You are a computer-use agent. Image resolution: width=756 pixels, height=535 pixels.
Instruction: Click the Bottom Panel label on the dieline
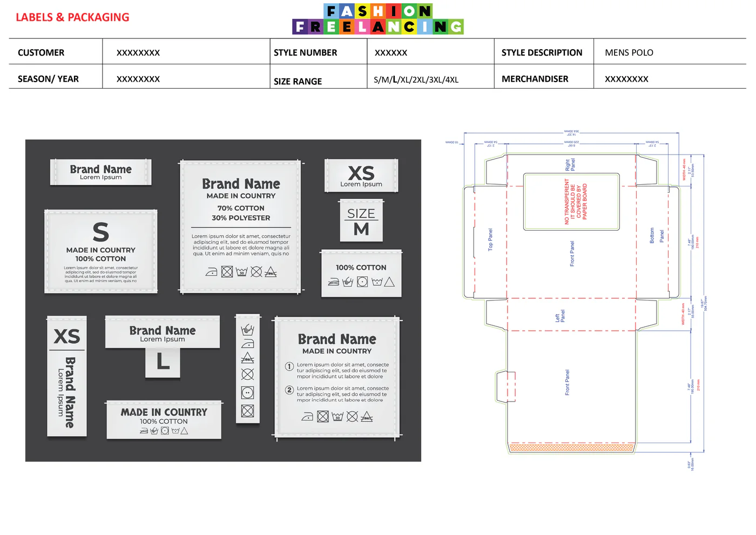coord(657,236)
